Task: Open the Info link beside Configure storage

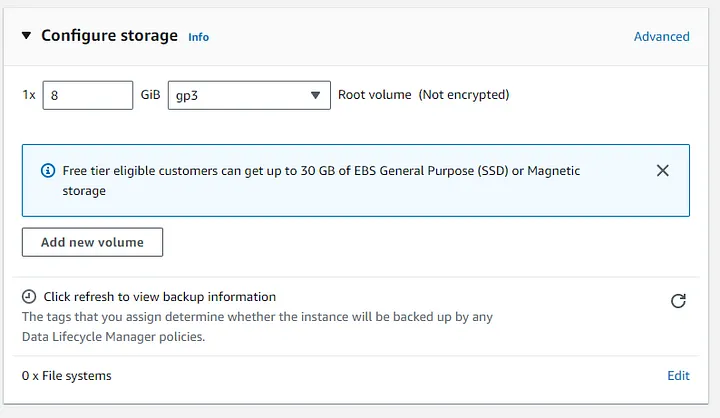Action: point(199,37)
